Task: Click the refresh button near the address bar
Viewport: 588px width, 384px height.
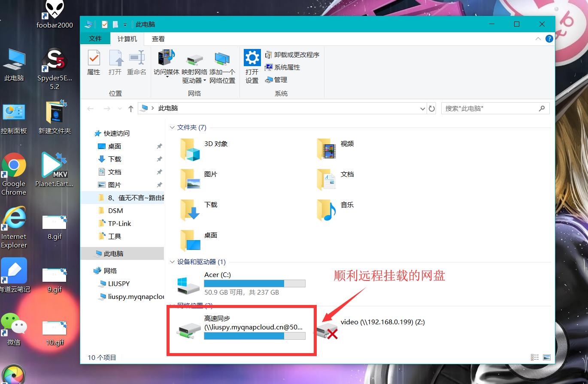Action: coord(432,108)
